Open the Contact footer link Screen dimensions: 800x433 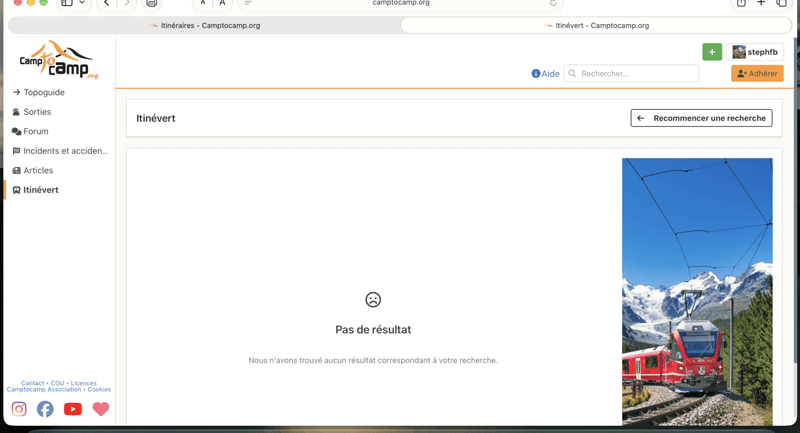point(33,383)
